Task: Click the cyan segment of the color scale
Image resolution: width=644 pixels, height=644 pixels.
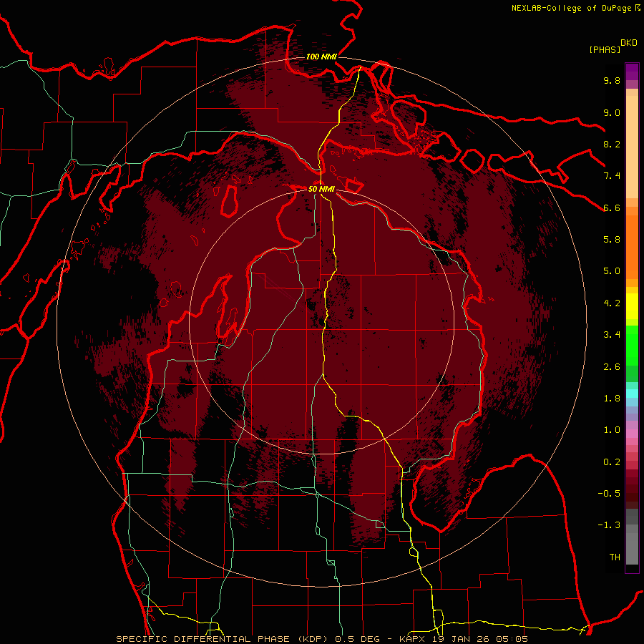Action: (x=632, y=394)
